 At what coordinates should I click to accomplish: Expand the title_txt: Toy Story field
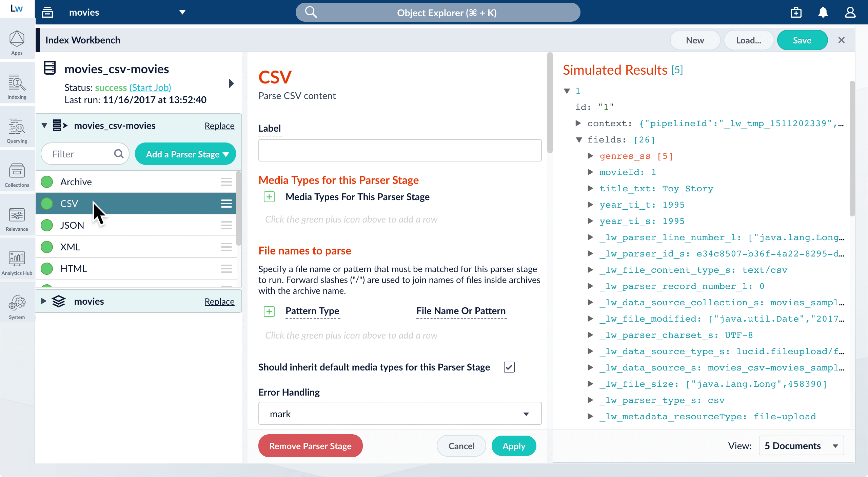(x=590, y=188)
